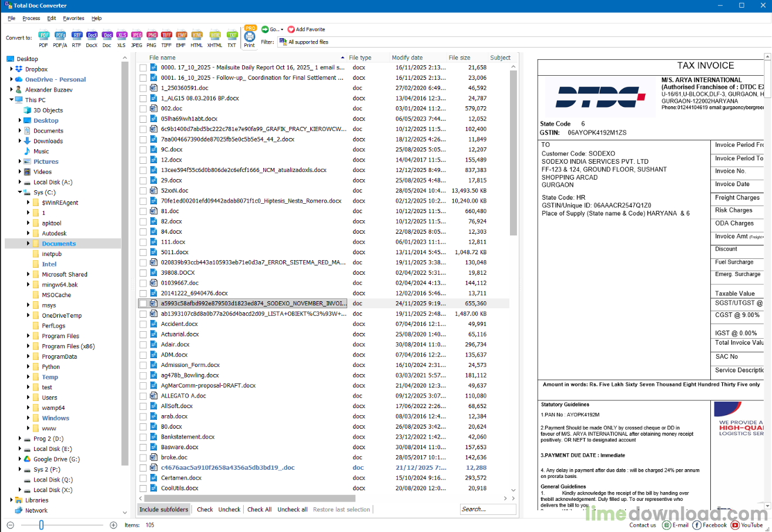Open the Print PRO tool
This screenshot has width=772, height=532.
tap(250, 37)
